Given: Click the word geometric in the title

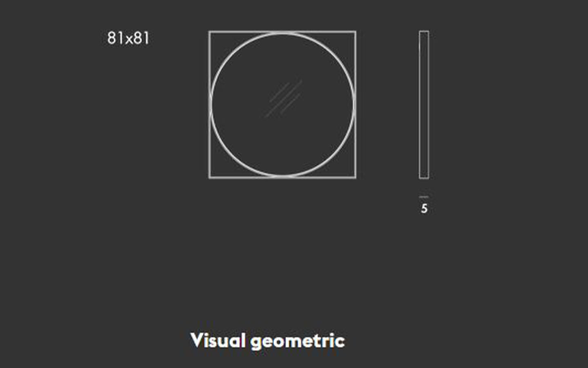Looking at the screenshot, I should 298,342.
